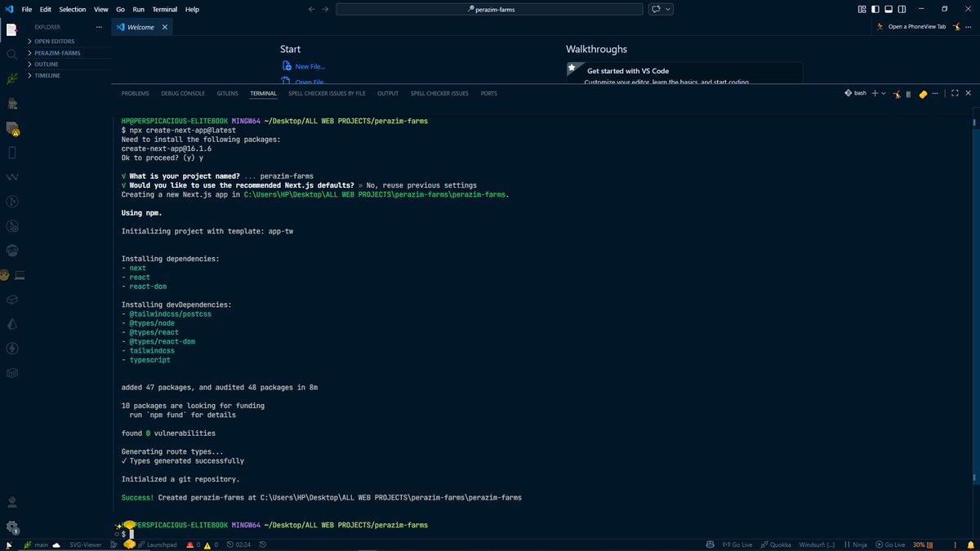This screenshot has width=980, height=551.
Task: Switch to the GITLENS panel tab
Action: 228,94
